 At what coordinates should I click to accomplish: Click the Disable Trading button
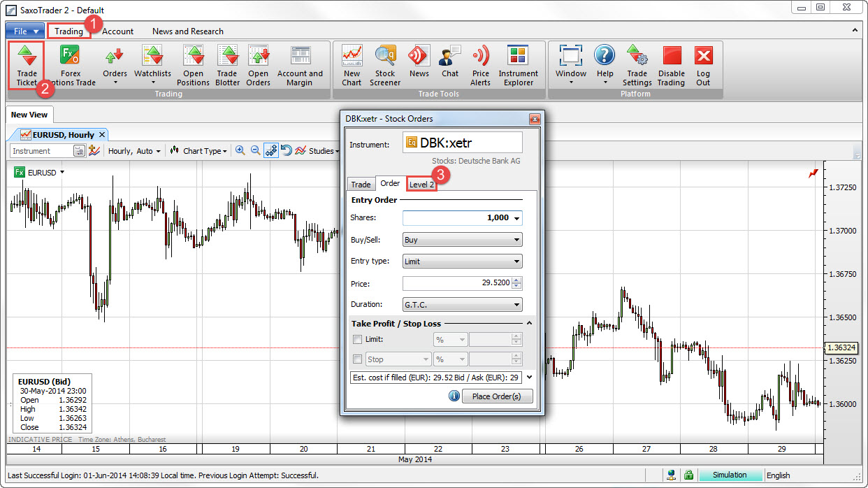(x=672, y=65)
